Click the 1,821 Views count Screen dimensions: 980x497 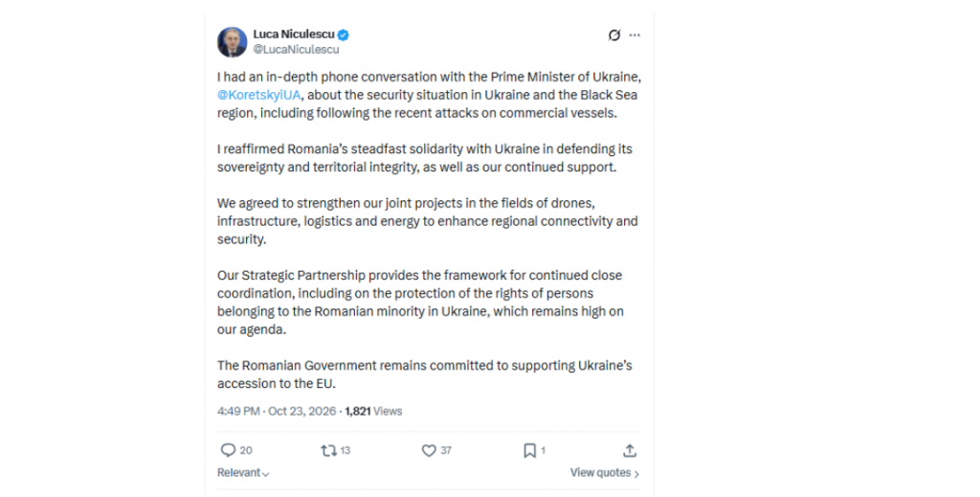[x=374, y=412]
